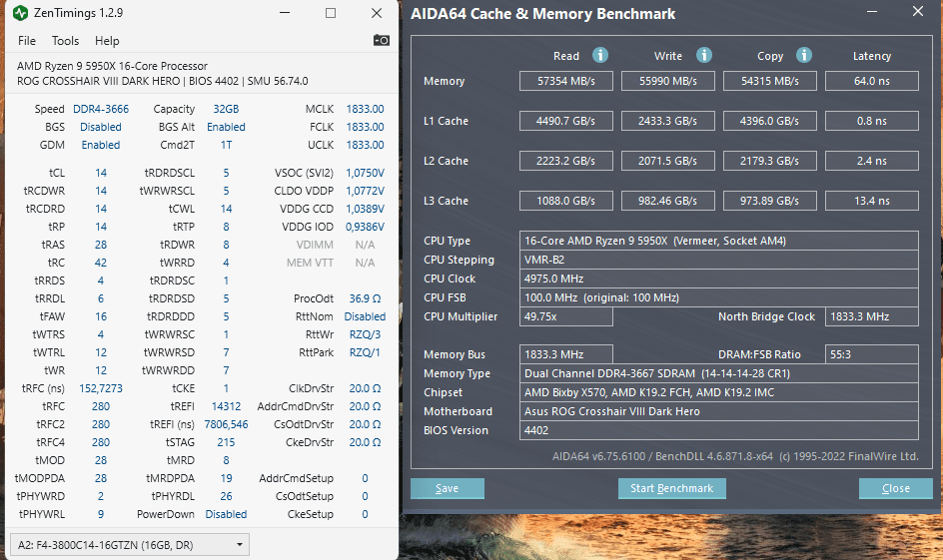Click the tSTAG value 215
943x560 pixels.
226,442
